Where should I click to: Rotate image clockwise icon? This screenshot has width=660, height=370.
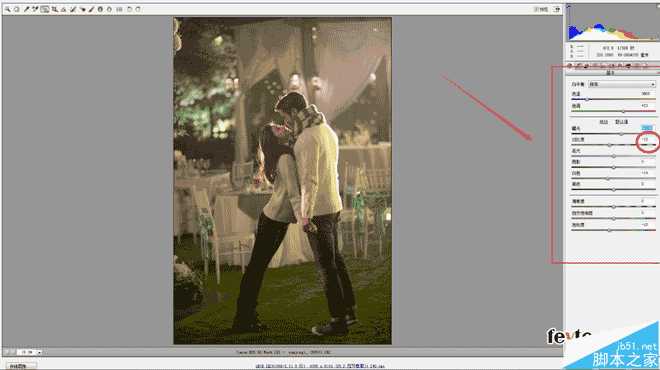point(138,9)
